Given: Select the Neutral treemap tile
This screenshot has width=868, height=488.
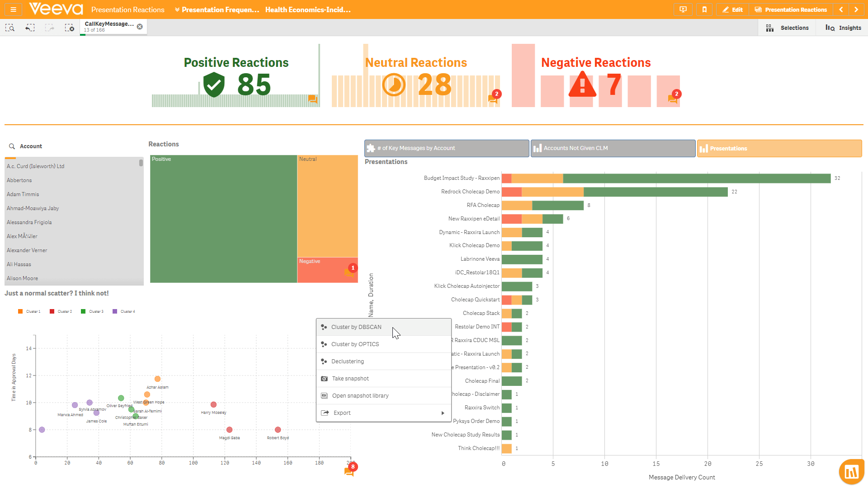Looking at the screenshot, I should pyautogui.click(x=328, y=206).
